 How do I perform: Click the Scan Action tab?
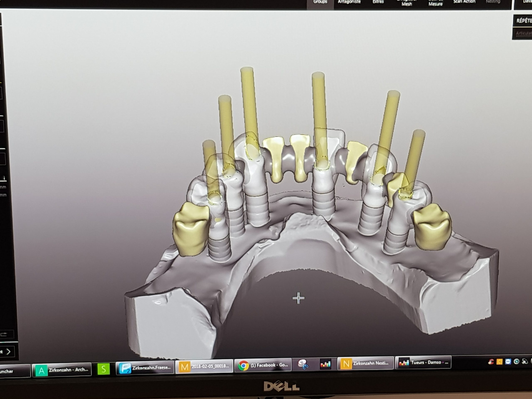[464, 2]
